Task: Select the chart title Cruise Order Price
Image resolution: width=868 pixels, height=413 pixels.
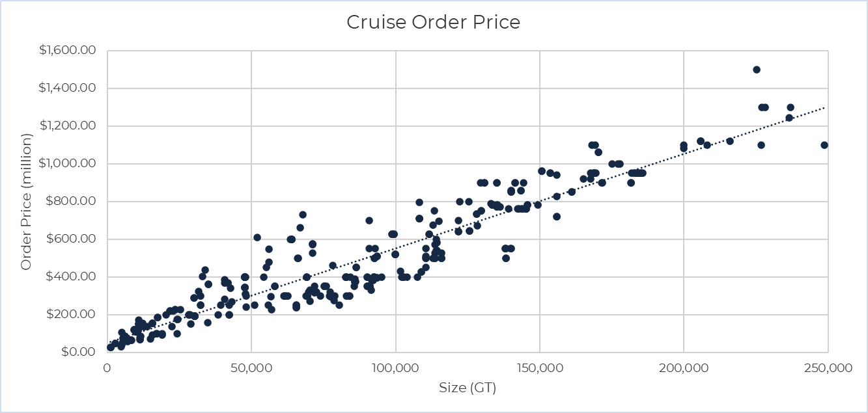Action: point(433,22)
